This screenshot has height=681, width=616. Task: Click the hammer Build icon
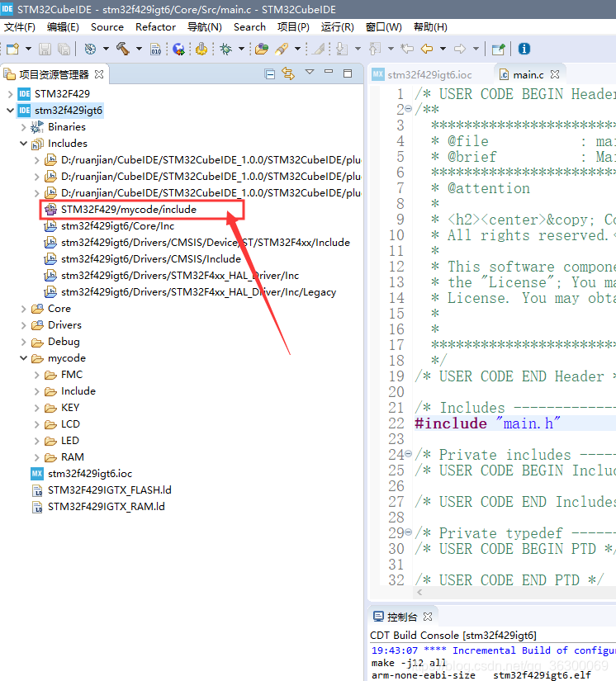click(123, 49)
